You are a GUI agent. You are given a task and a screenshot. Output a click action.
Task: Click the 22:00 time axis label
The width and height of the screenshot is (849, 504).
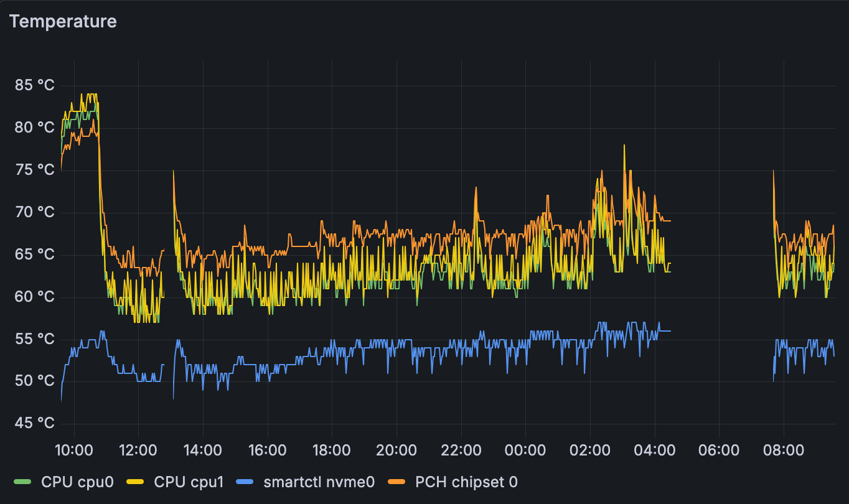tap(461, 450)
